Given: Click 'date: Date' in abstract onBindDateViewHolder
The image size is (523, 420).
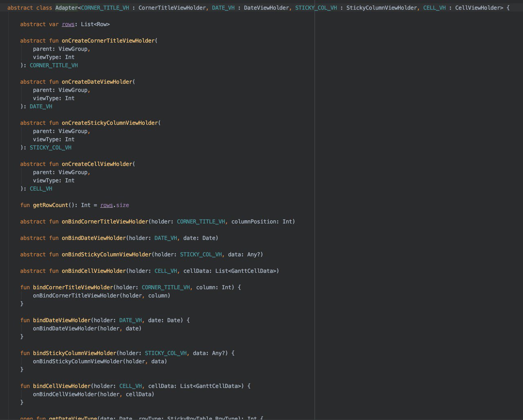Looking at the screenshot, I should [x=199, y=238].
